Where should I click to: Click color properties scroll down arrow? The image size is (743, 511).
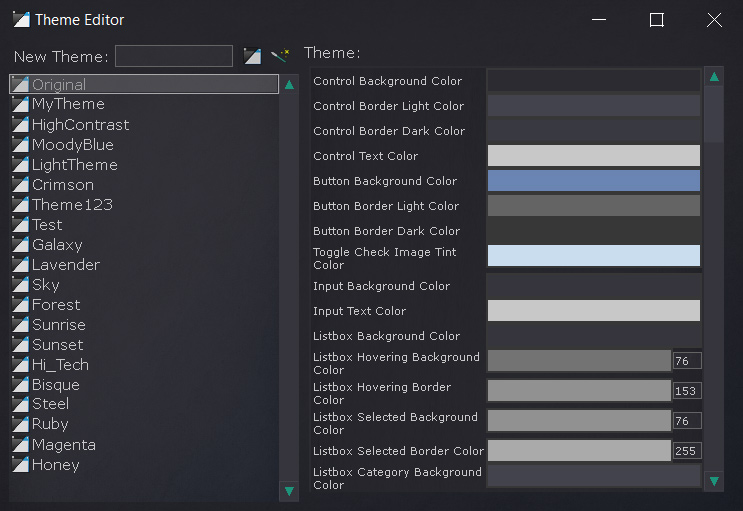714,481
